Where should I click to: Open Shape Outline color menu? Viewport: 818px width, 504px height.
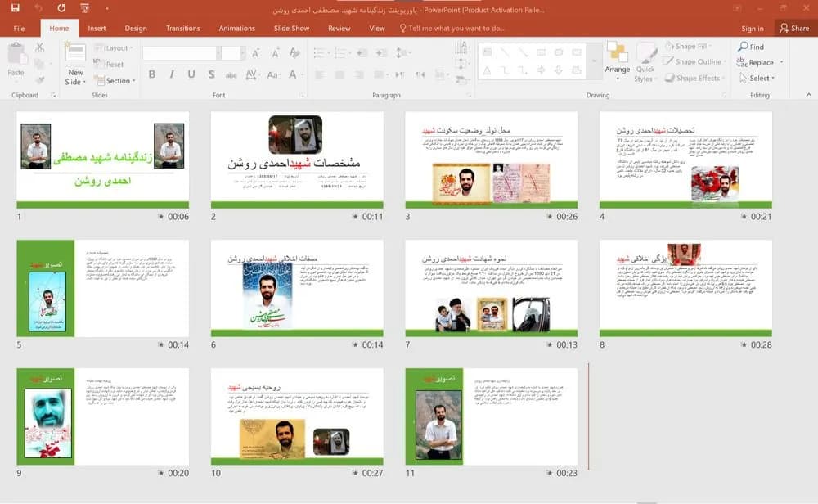(x=694, y=61)
